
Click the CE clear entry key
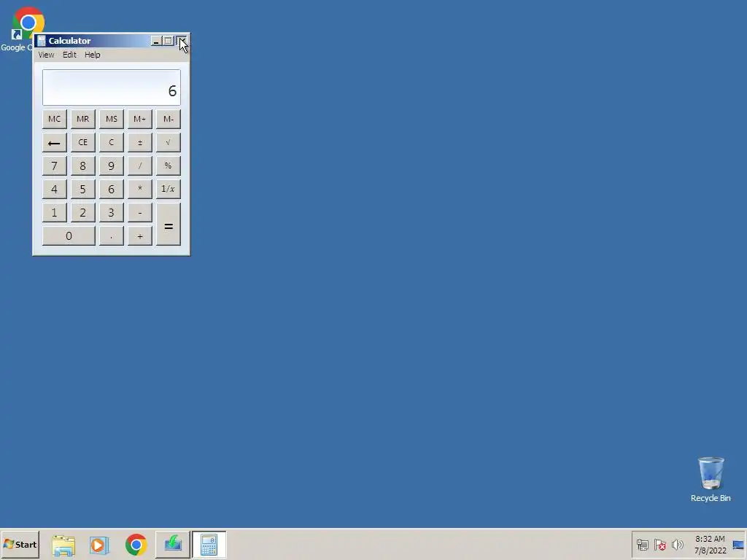(83, 142)
